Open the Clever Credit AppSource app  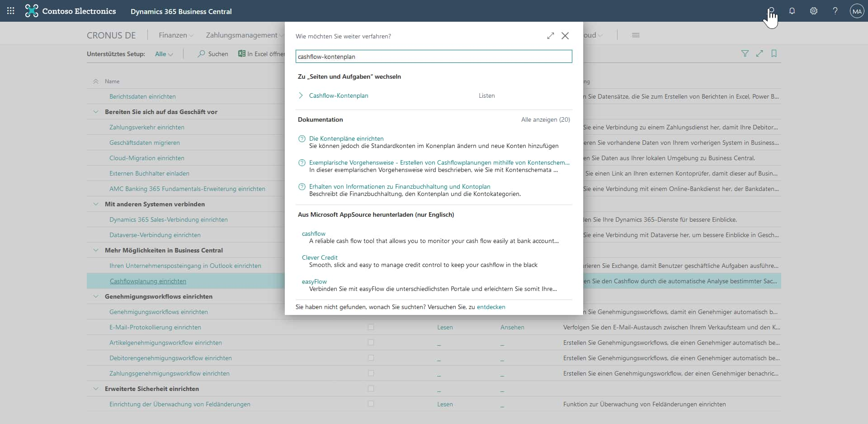coord(320,257)
